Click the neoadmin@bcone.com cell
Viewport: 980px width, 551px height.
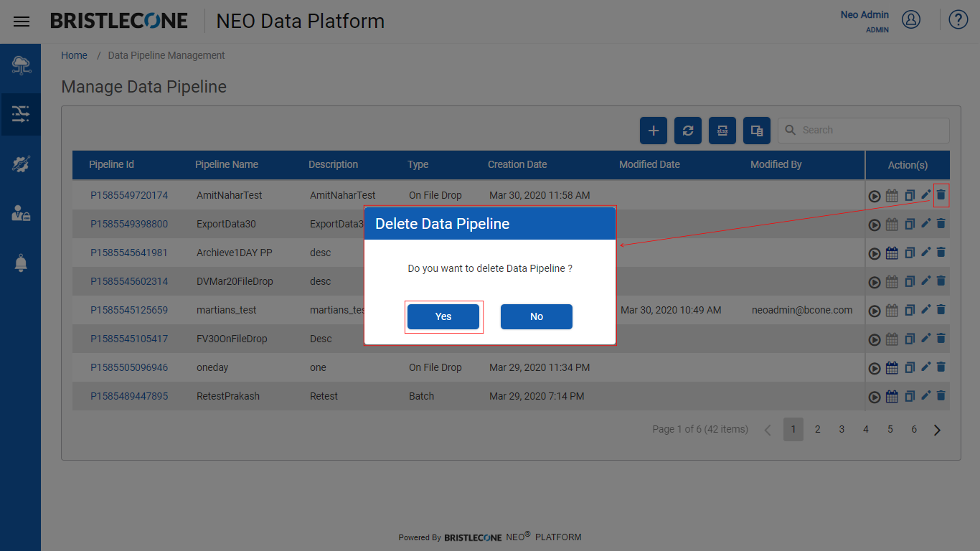[x=802, y=310]
